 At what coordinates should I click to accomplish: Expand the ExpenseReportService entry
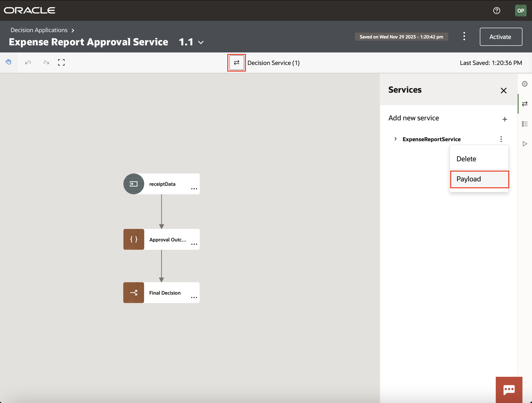point(395,139)
